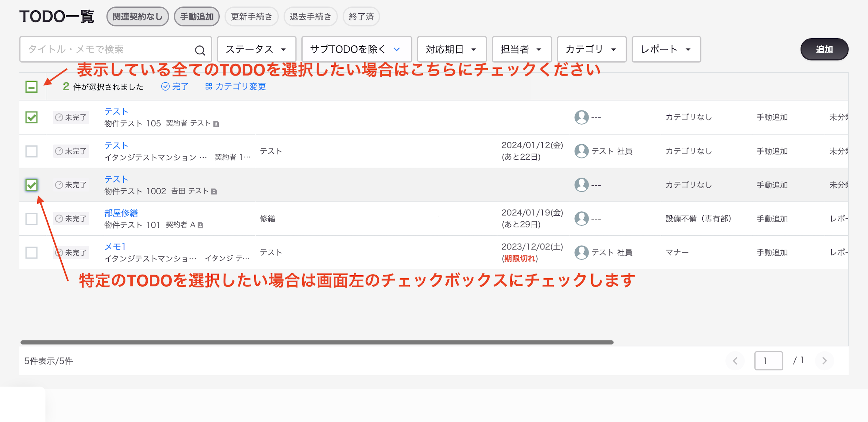Uncheck the 物件テスト 105 row checkbox

31,117
